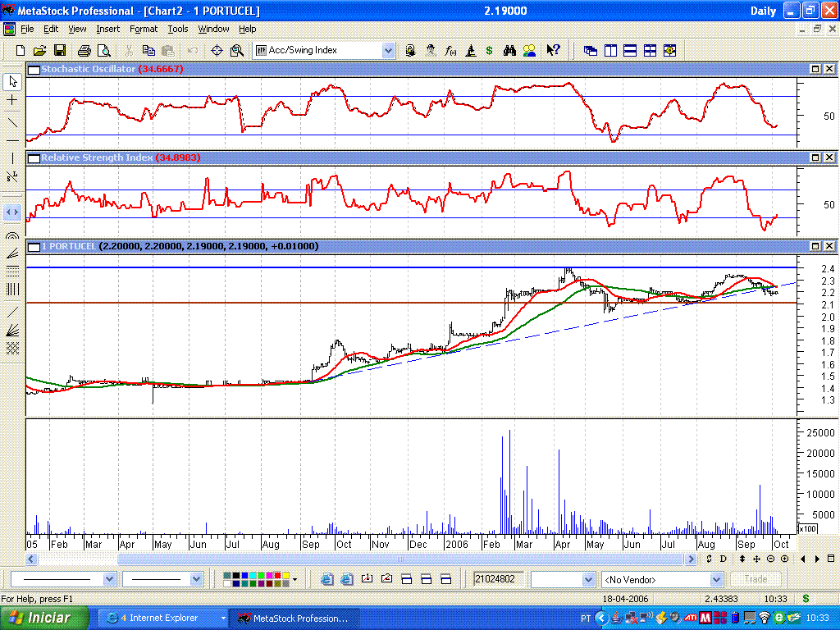840x630 pixels.
Task: Click the green dollar sign icon
Action: pyautogui.click(x=490, y=51)
